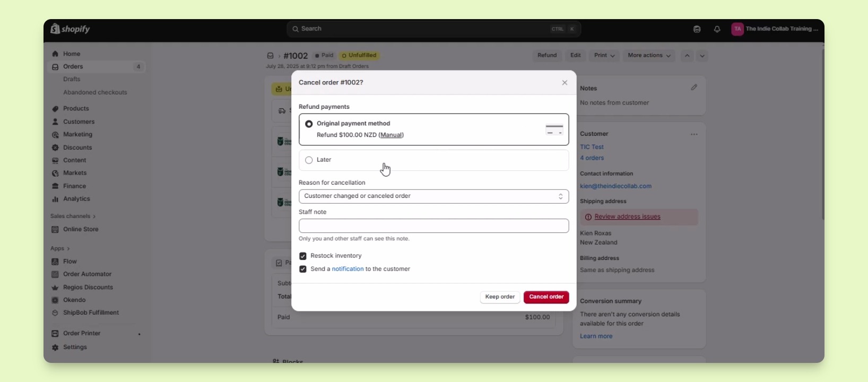Open The Indie Collab Training account menu
The height and width of the screenshot is (382, 868).
pos(775,29)
